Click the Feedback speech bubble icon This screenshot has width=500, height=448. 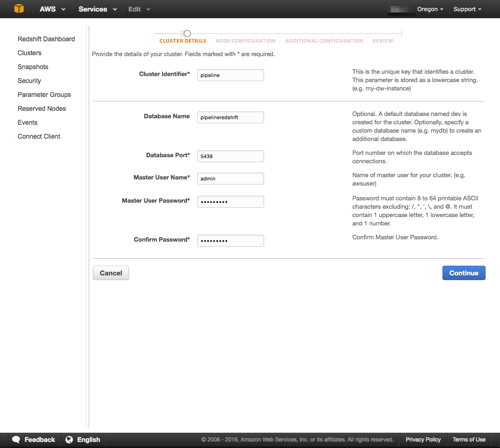tap(16, 439)
